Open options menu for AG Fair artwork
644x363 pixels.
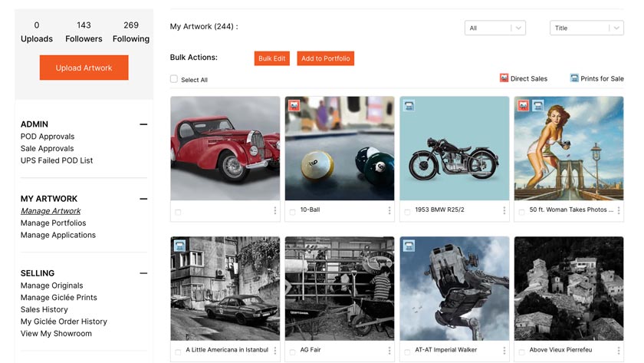(389, 351)
